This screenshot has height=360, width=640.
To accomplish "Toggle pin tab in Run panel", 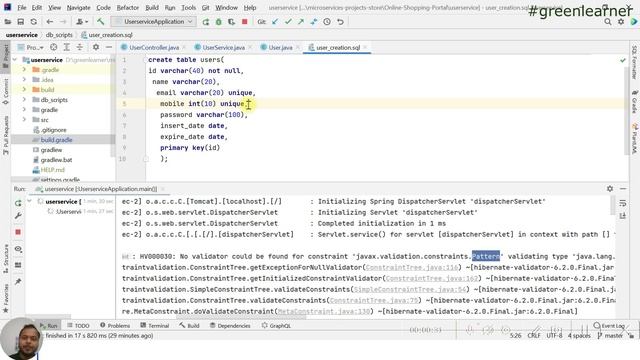I will point(18,282).
